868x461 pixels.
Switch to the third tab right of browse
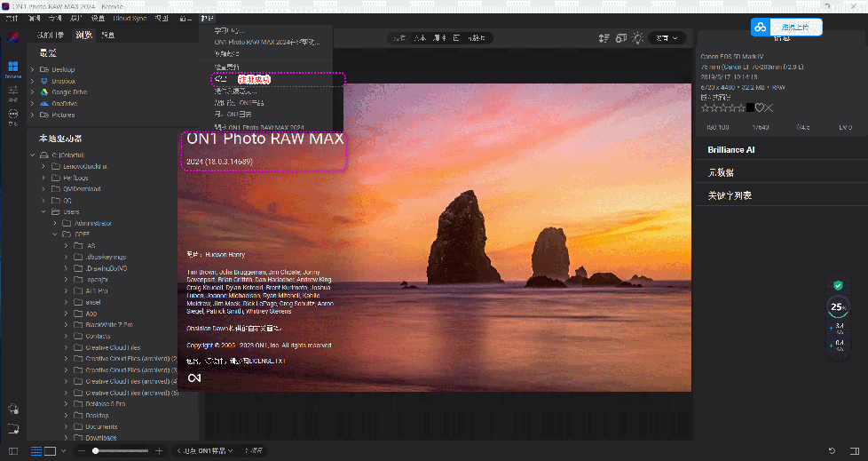(108, 35)
